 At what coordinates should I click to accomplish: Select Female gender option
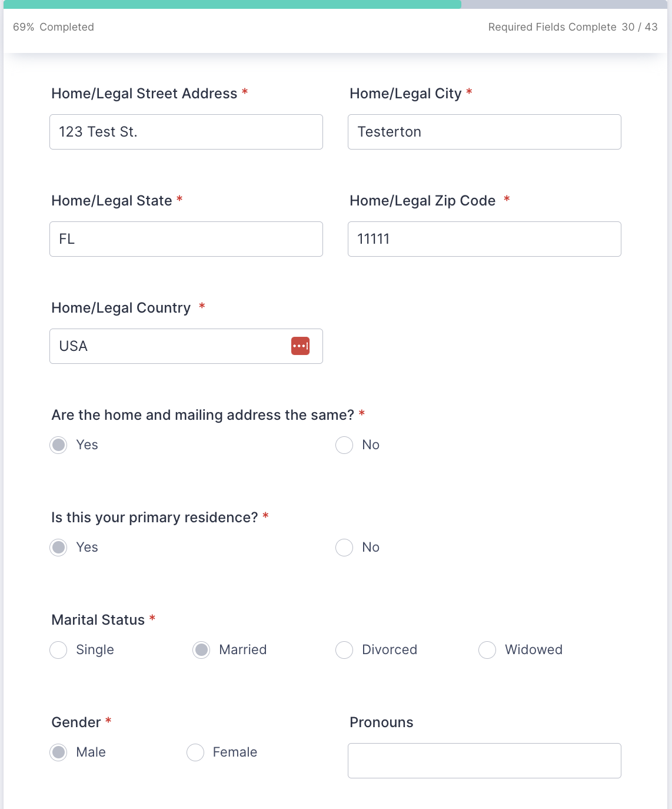[195, 752]
